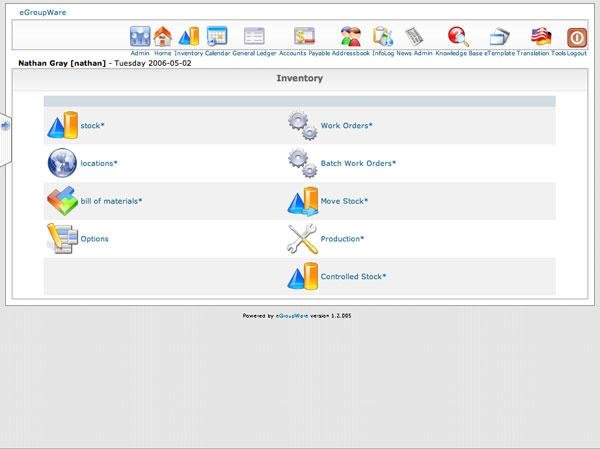Open the News Admin newspaper icon
The image size is (600, 449).
pyautogui.click(x=414, y=36)
